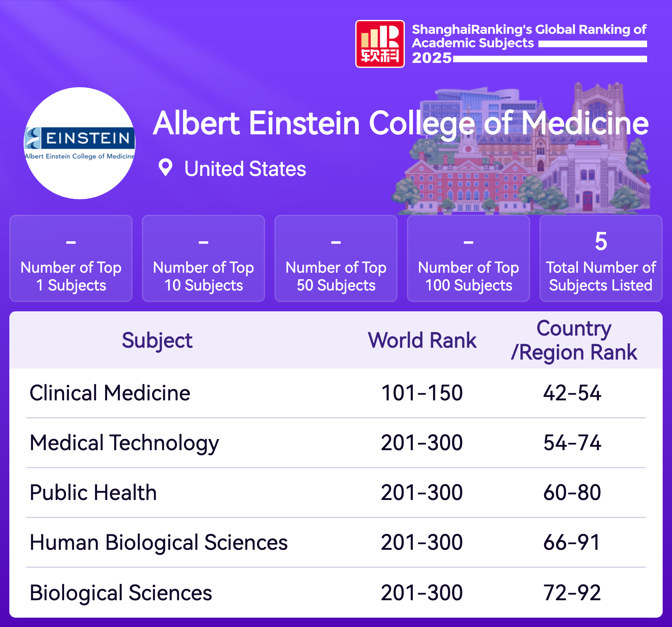This screenshot has height=627, width=672.
Task: Open the Medical Technology subject entry
Action: pyautogui.click(x=124, y=443)
